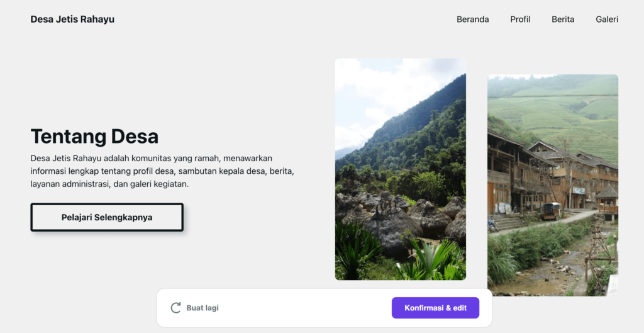The height and width of the screenshot is (333, 644).
Task: Click the village description paragraph text
Action: pyautogui.click(x=162, y=171)
